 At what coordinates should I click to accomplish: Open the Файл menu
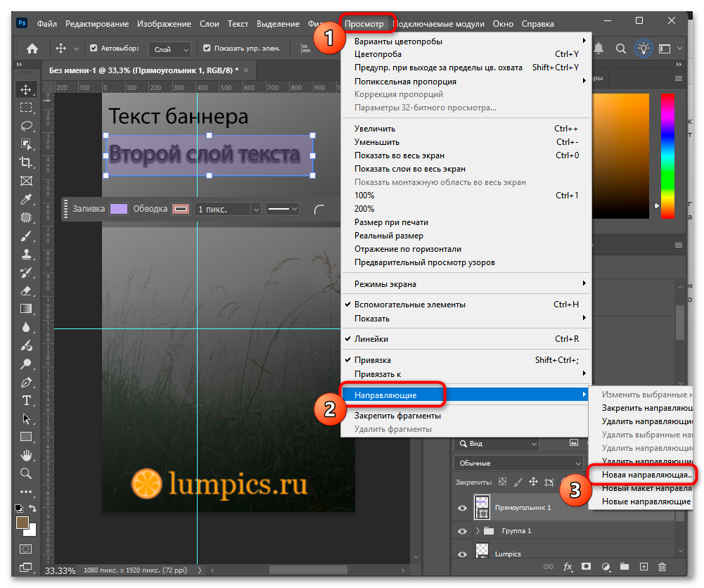point(46,24)
